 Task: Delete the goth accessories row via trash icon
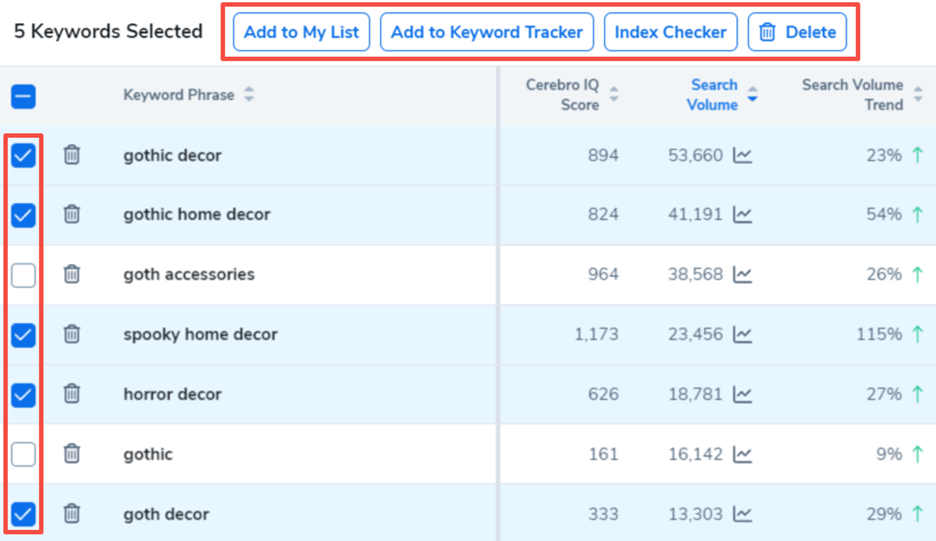(72, 274)
